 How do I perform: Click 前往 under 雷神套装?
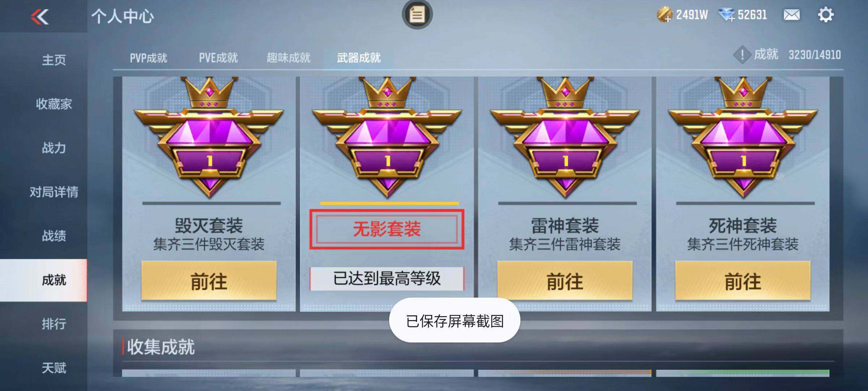565,281
